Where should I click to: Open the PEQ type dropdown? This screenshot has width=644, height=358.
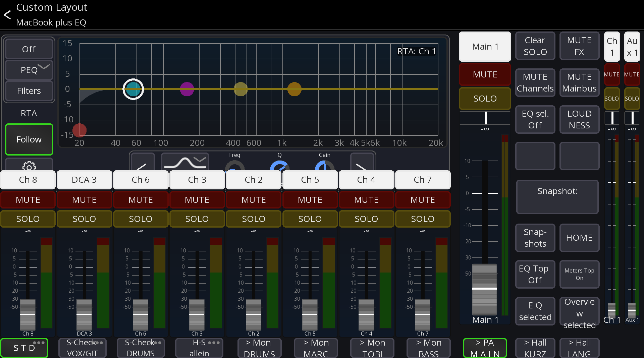pos(29,70)
